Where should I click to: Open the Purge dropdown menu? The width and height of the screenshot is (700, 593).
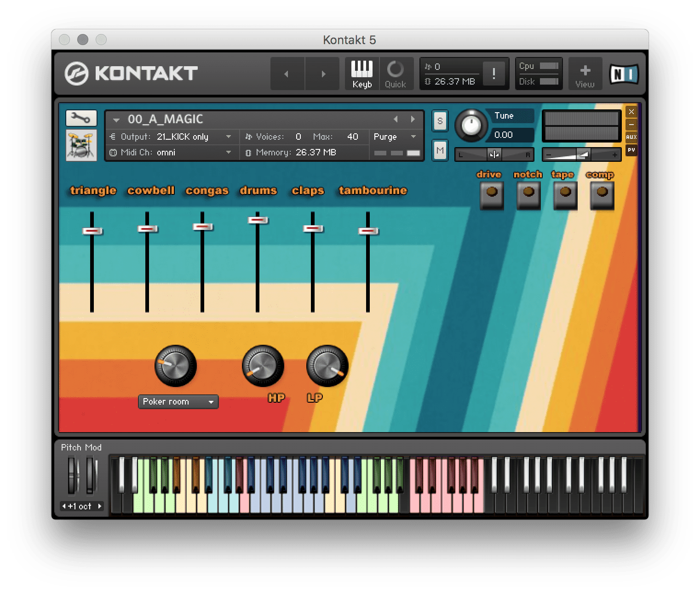pyautogui.click(x=395, y=137)
